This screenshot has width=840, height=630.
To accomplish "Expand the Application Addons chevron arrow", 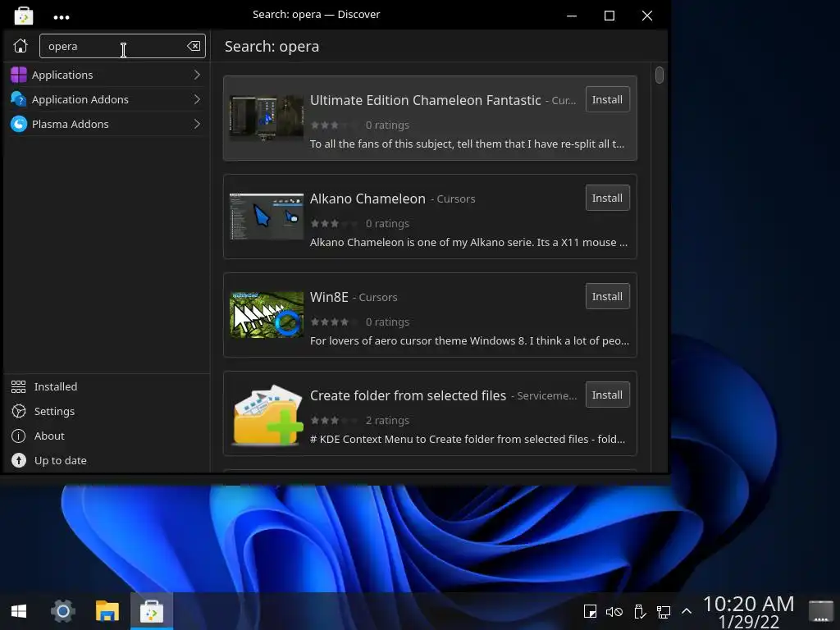I will [x=197, y=99].
